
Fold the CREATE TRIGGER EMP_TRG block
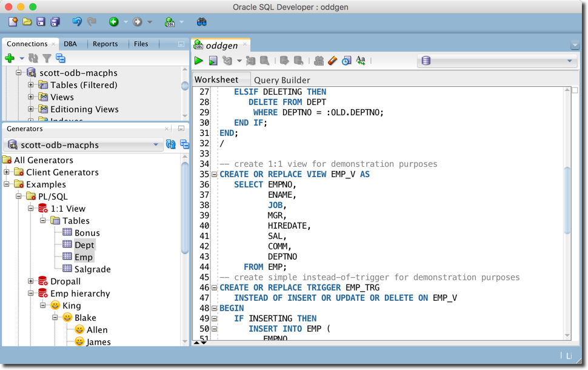[x=214, y=288]
